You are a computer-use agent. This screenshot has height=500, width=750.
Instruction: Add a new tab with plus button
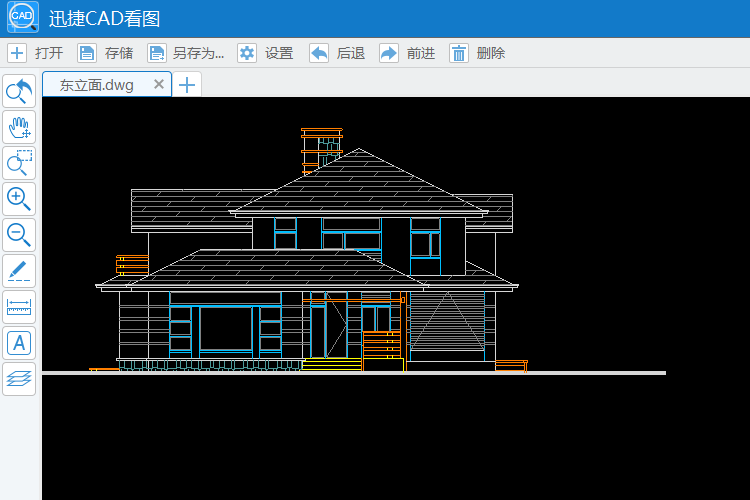pyautogui.click(x=187, y=85)
